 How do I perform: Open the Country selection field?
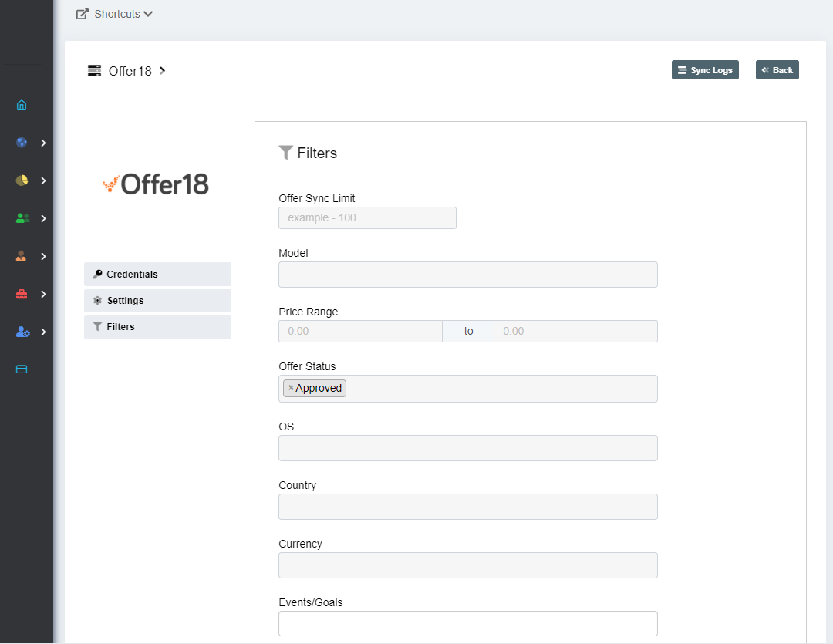pyautogui.click(x=467, y=507)
